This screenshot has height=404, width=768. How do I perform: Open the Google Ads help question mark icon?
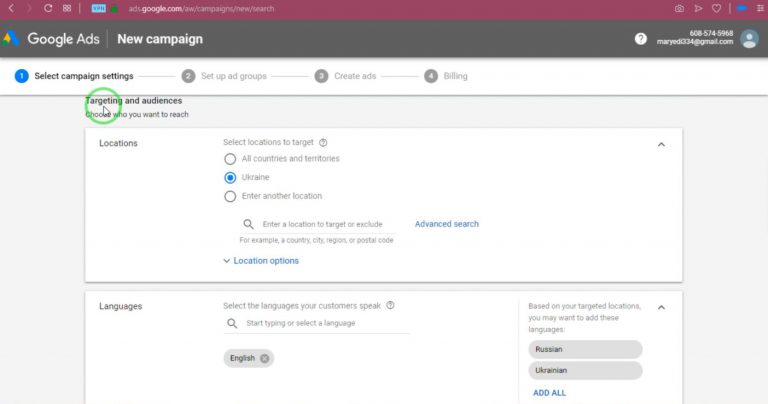(641, 39)
